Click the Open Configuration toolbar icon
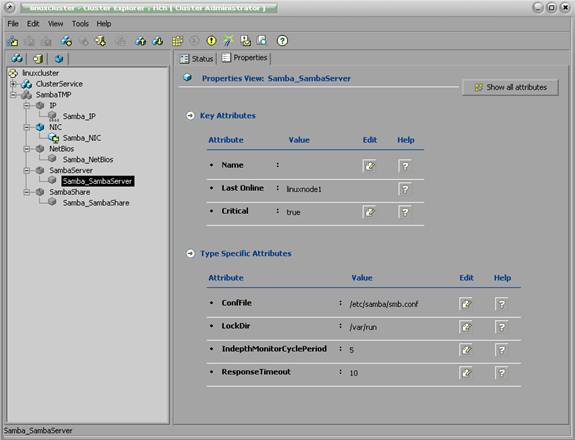The height and width of the screenshot is (440, 575). pos(13,41)
